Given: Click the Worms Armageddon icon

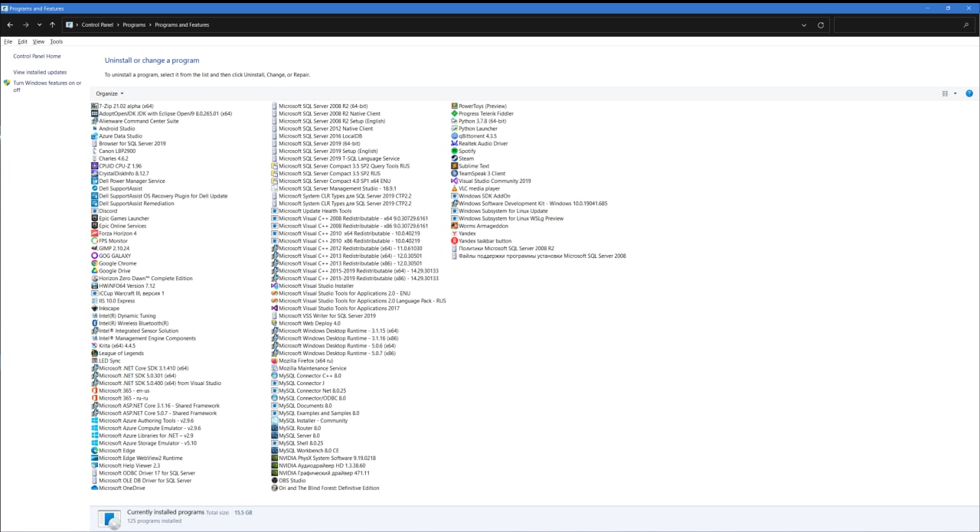Looking at the screenshot, I should pos(455,226).
